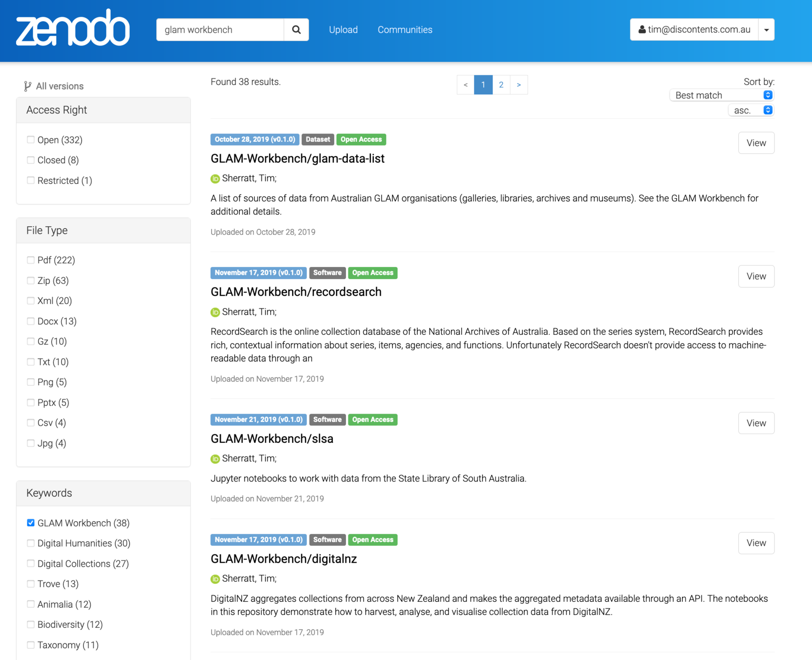The width and height of the screenshot is (812, 660).
Task: Click the ORCID icon beside recordsearch author
Action: click(215, 312)
